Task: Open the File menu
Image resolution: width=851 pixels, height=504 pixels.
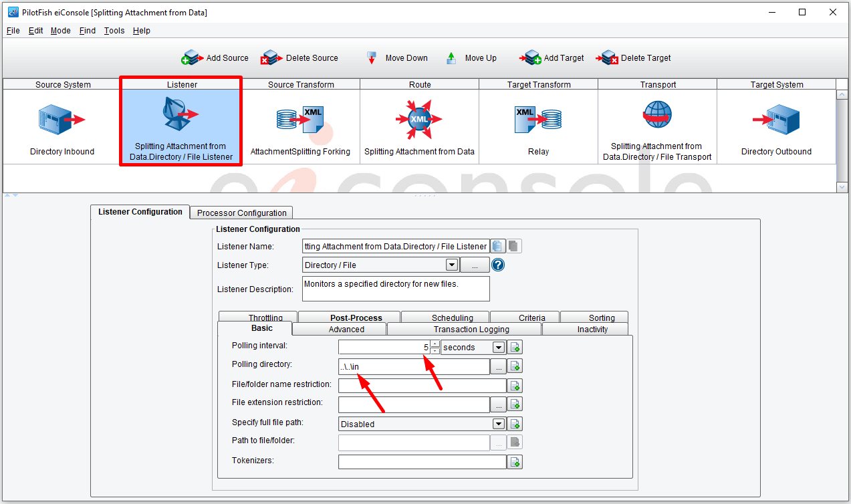Action: pos(13,31)
